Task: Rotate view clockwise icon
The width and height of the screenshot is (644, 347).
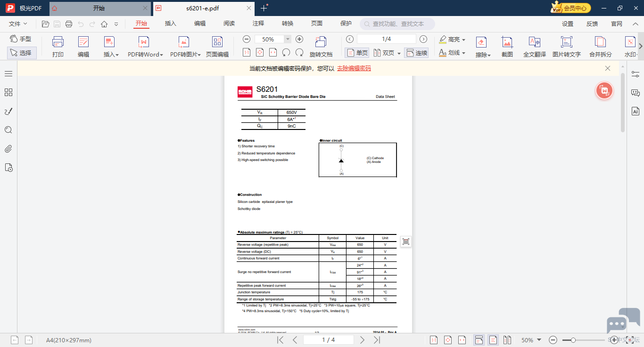Action: pyautogui.click(x=299, y=52)
